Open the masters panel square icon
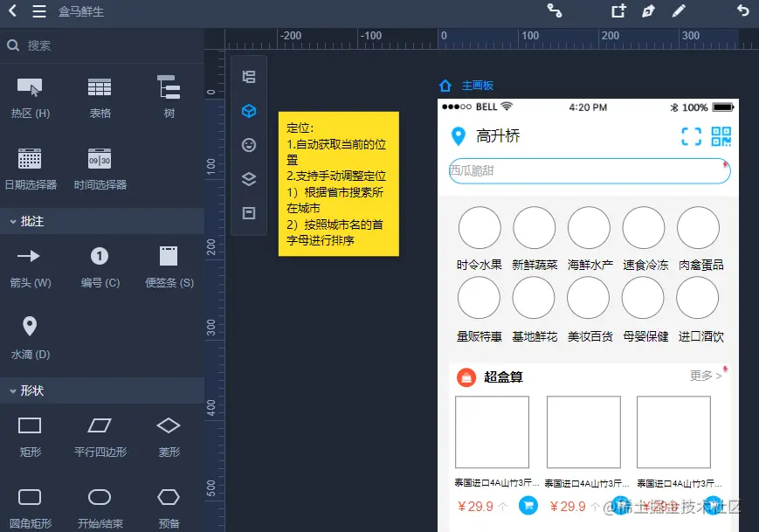Image resolution: width=759 pixels, height=532 pixels. coord(249,213)
